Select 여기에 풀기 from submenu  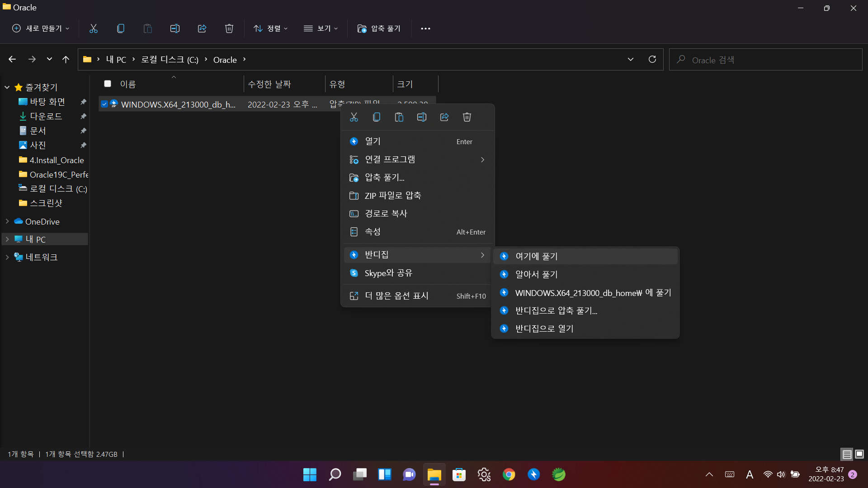pyautogui.click(x=537, y=256)
